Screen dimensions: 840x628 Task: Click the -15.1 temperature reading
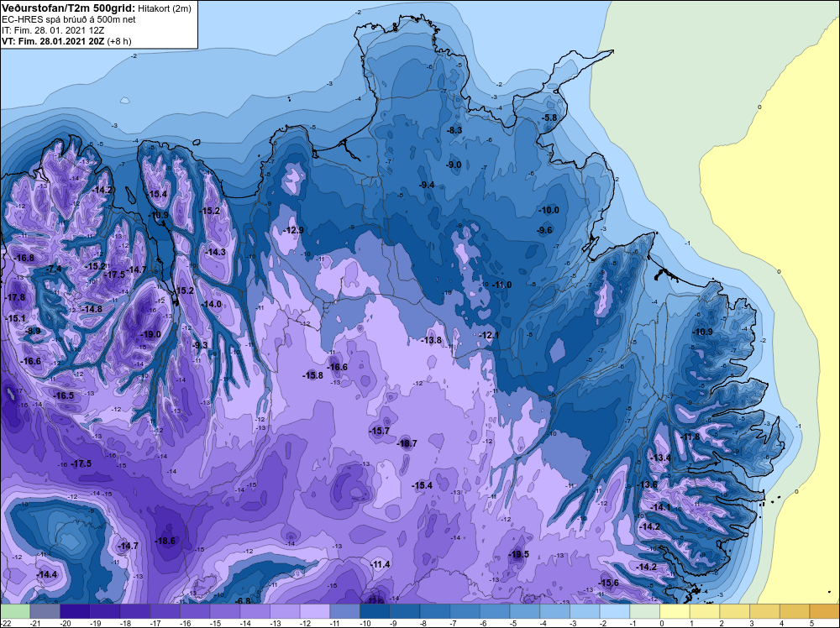[x=15, y=318]
